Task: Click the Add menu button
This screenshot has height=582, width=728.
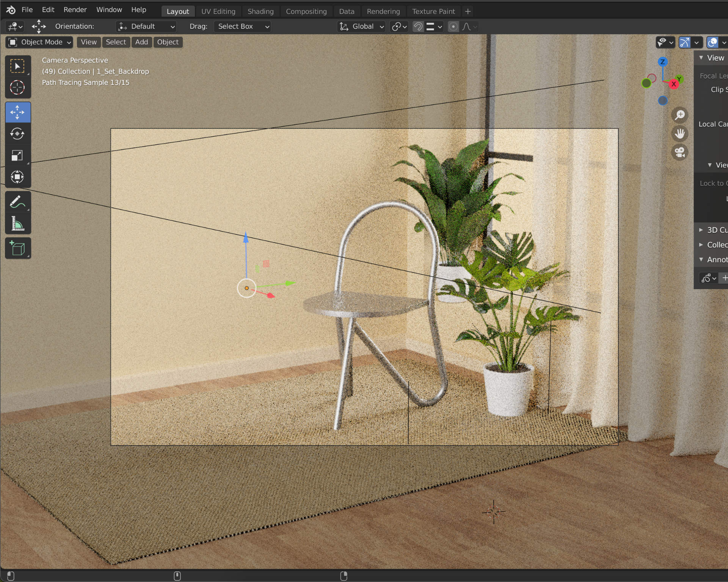Action: pyautogui.click(x=141, y=42)
